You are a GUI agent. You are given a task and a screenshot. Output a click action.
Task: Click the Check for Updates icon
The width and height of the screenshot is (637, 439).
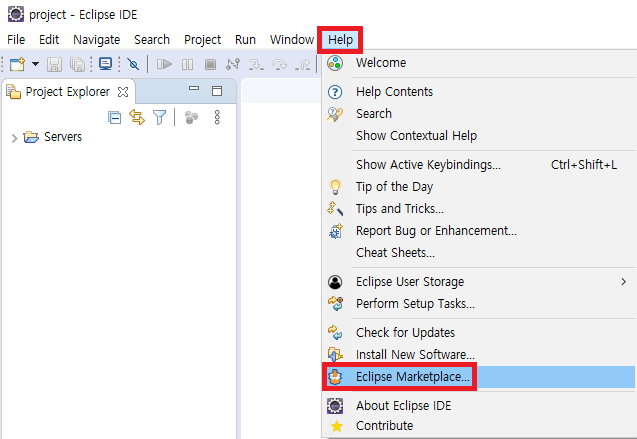335,333
